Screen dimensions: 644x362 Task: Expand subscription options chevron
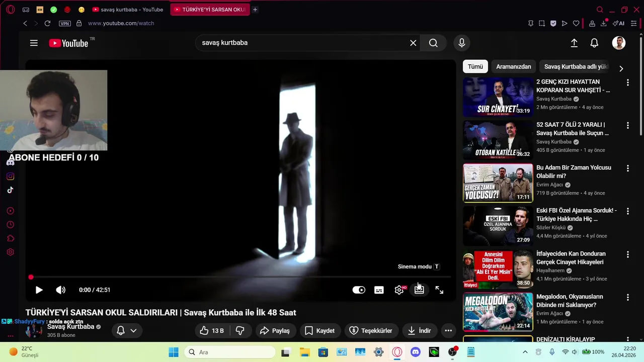point(133,330)
